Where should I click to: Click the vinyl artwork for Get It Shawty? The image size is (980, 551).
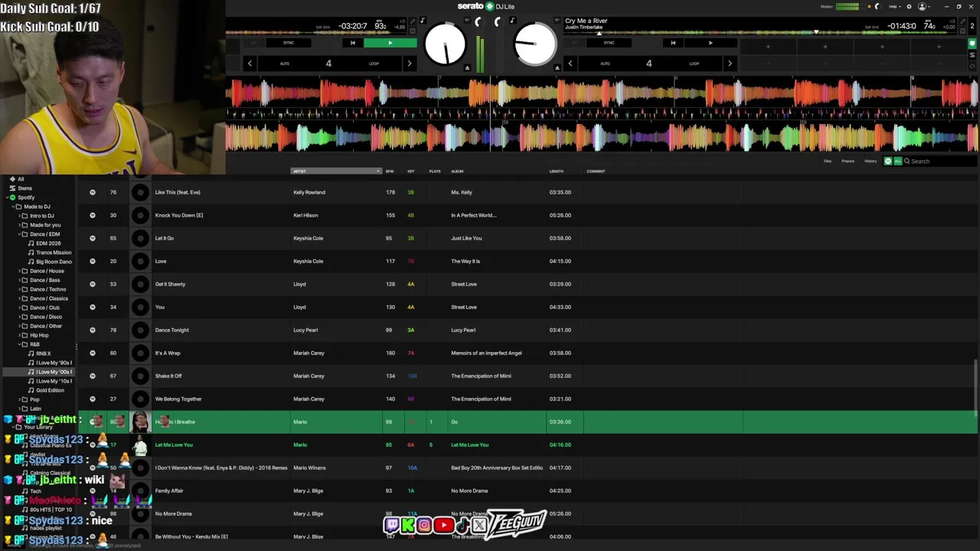(x=140, y=284)
